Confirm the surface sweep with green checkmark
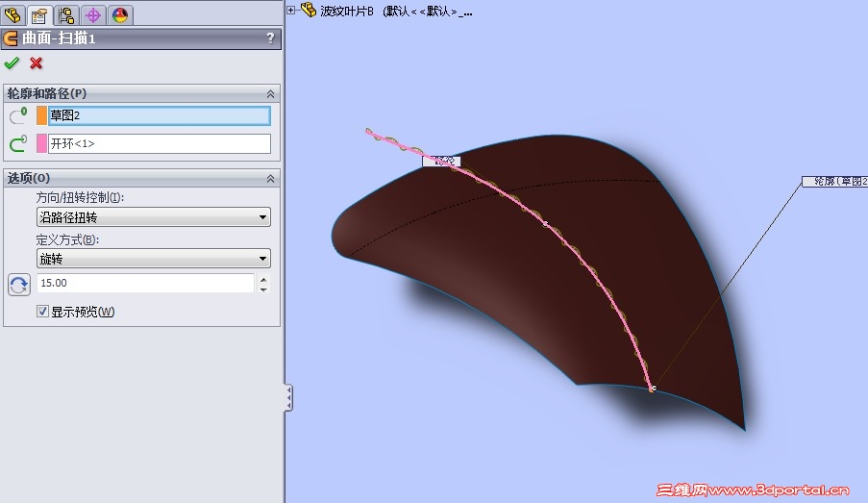868x503 pixels. click(12, 63)
